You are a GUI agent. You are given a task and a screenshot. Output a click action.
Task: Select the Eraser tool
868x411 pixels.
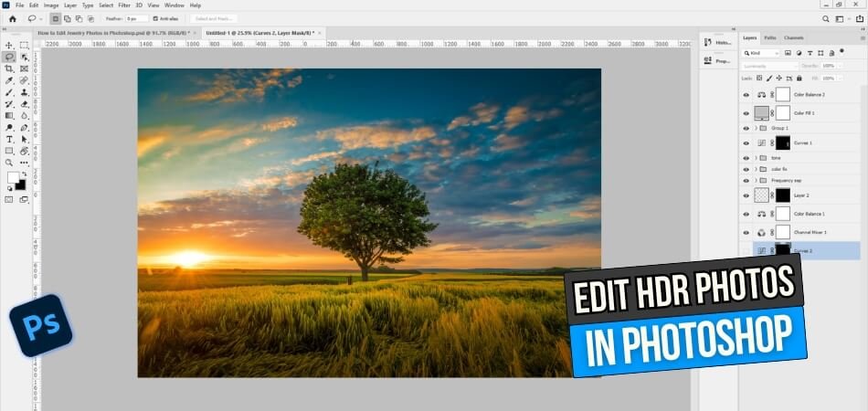click(25, 104)
